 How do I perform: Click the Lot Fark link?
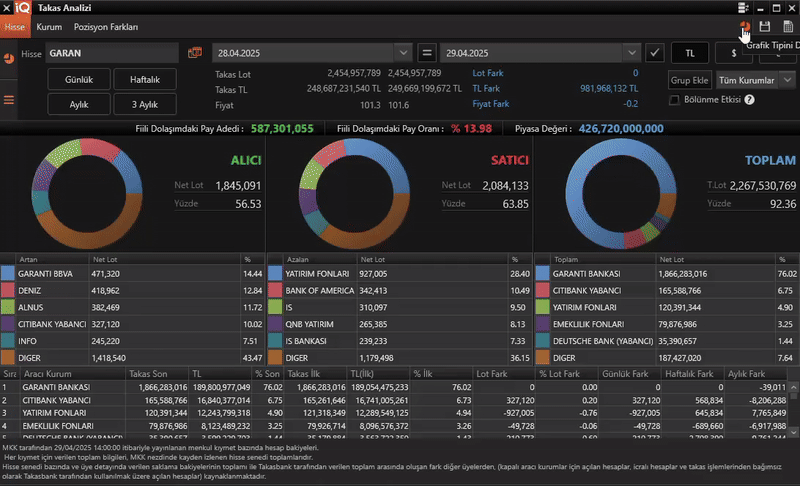[x=488, y=73]
